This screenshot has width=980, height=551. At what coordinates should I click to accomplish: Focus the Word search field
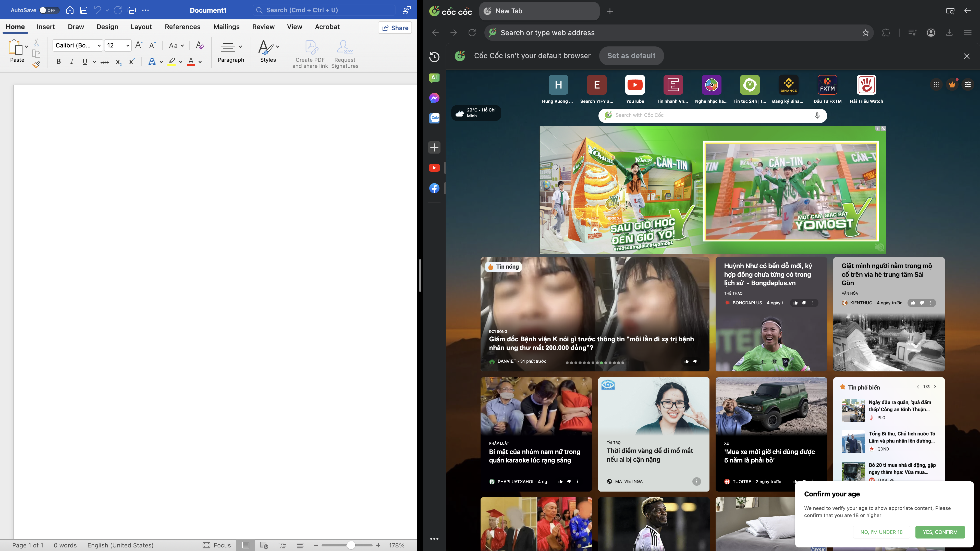tap(324, 10)
